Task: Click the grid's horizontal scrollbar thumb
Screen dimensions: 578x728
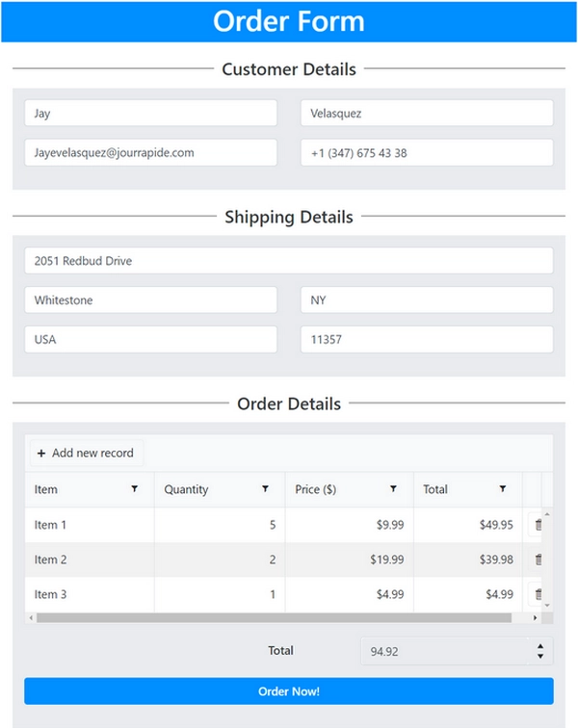Action: click(x=275, y=618)
